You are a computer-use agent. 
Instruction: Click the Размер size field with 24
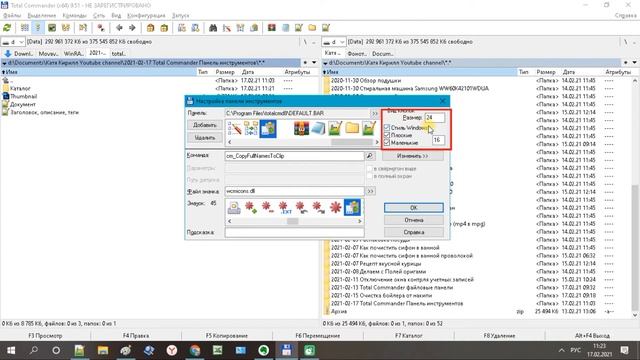point(434,118)
